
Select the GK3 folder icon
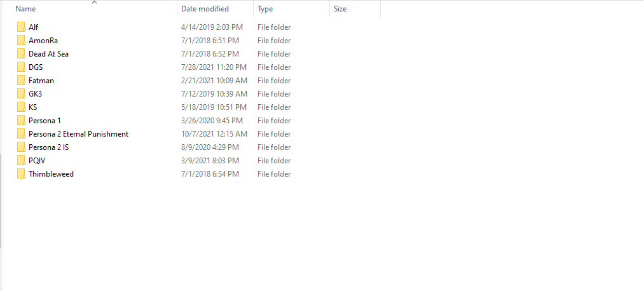[22, 94]
